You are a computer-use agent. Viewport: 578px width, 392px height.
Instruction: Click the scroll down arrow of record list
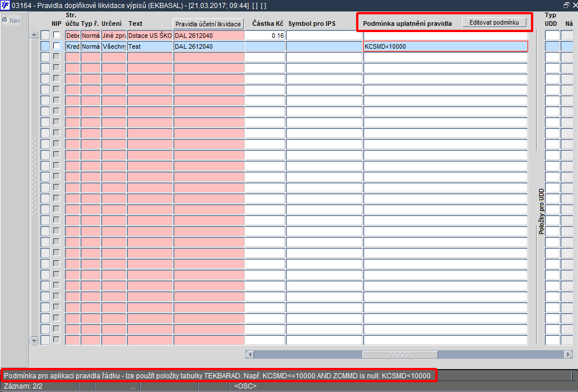click(34, 340)
